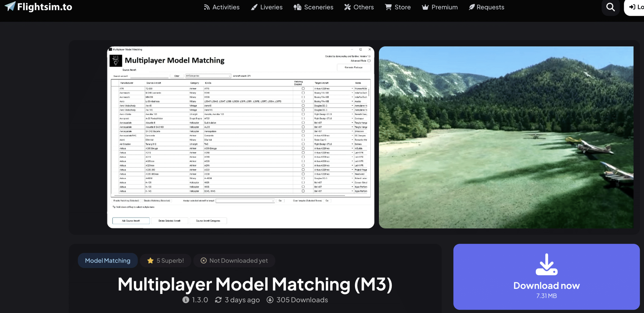The width and height of the screenshot is (644, 313).
Task: Open the Target Aircraft dropdown for A300 Beluga
Action: (352, 148)
